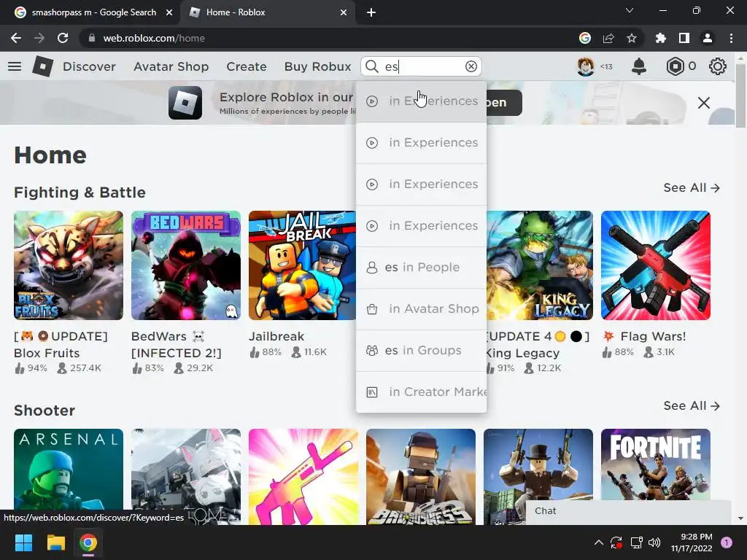This screenshot has width=747, height=560.
Task: Open a new browser tab
Action: (371, 12)
